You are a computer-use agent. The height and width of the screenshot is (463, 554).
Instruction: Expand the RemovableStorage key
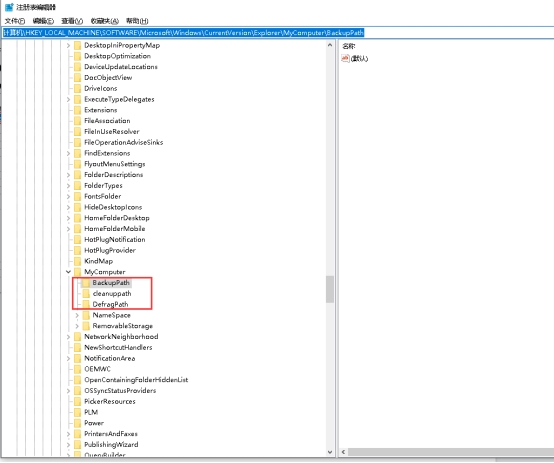point(77,326)
